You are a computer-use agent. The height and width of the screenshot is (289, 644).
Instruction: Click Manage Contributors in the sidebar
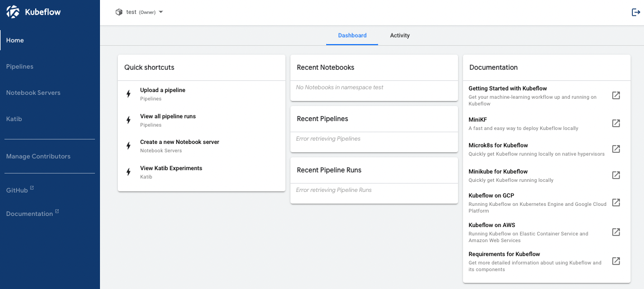(x=39, y=156)
